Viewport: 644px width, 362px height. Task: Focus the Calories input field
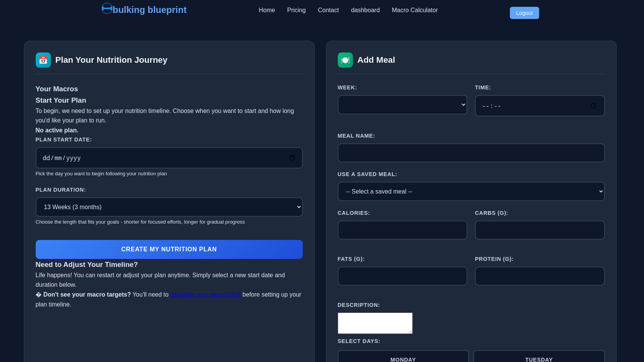[402, 230]
